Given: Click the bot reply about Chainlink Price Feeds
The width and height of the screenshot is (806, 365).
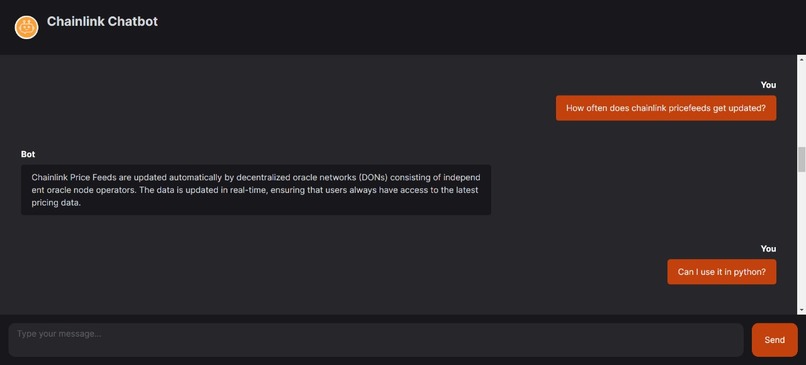Looking at the screenshot, I should tap(256, 190).
